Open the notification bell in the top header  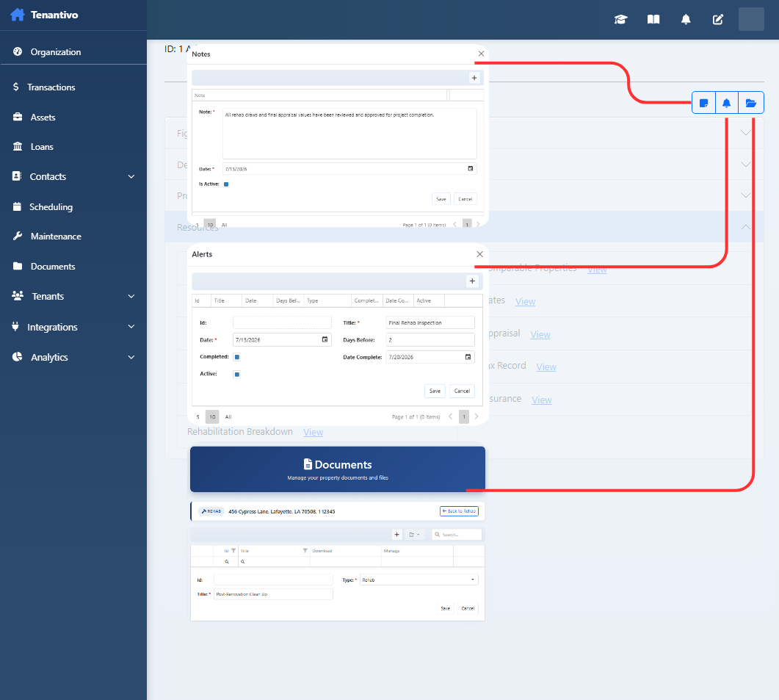[x=686, y=19]
